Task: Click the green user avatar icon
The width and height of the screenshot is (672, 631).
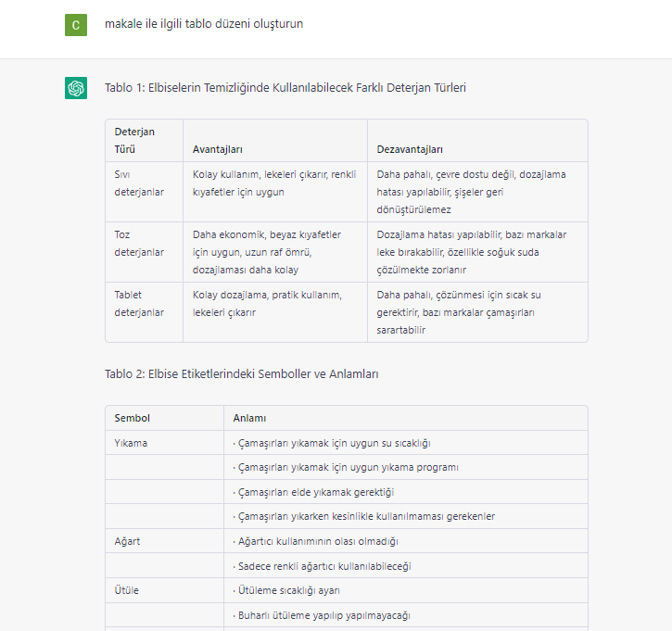Action: 76,25
